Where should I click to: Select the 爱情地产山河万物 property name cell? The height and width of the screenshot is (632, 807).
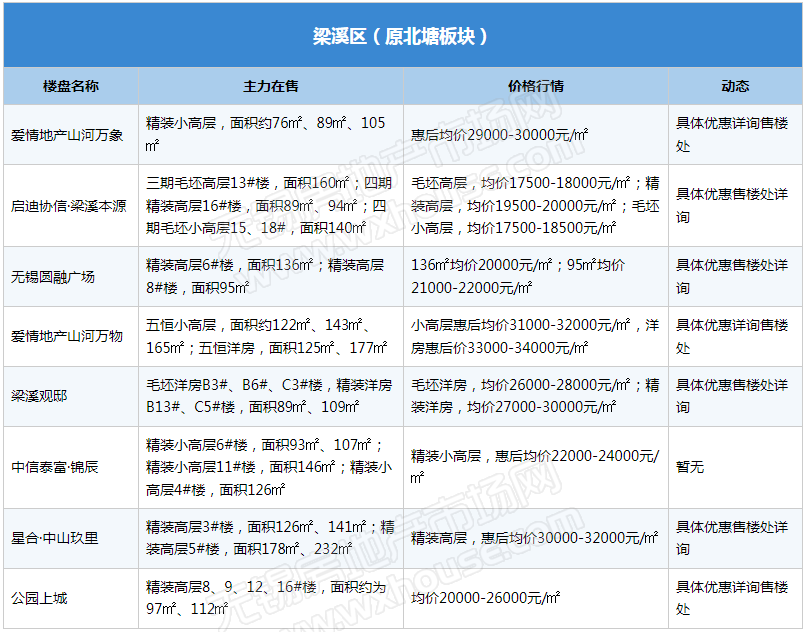[x=67, y=337]
